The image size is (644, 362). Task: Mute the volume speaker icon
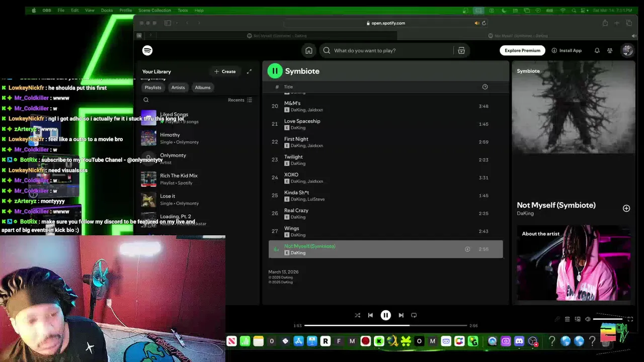click(x=588, y=319)
